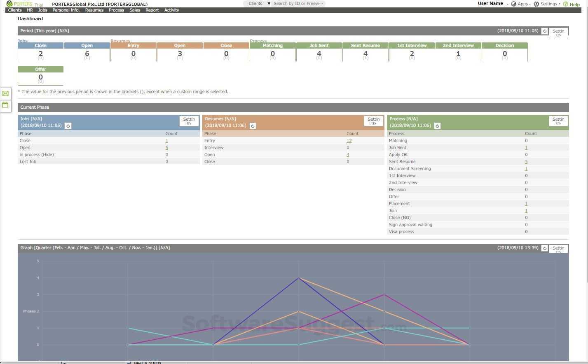Click the Sent Resume count 5 link
This screenshot has height=364, width=588.
tap(526, 161)
